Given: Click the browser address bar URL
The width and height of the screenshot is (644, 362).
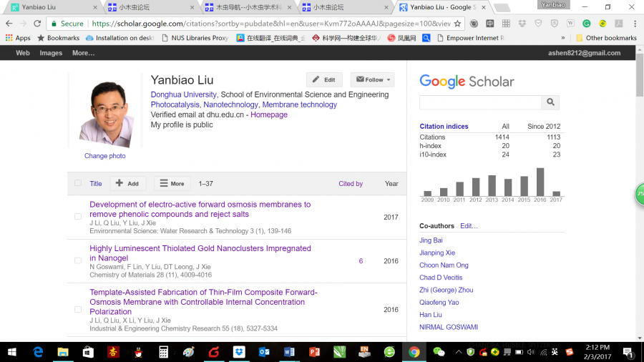Looking at the screenshot, I should pyautogui.click(x=271, y=24).
